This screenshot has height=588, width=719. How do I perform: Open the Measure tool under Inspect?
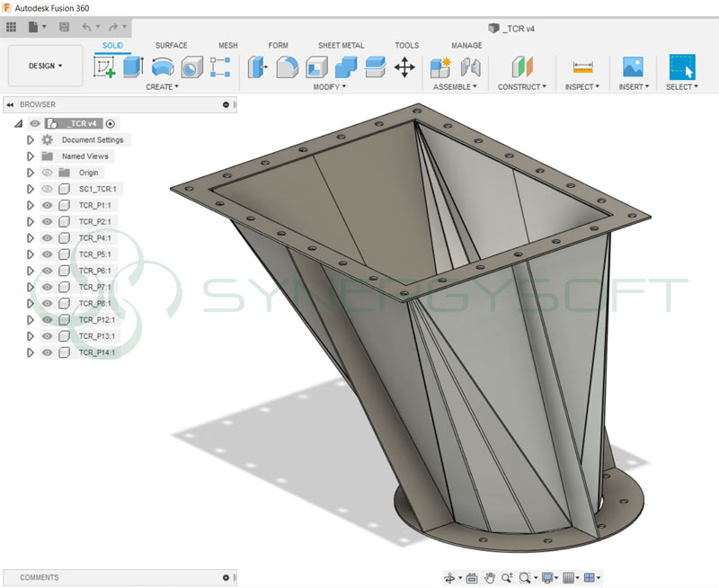click(581, 66)
